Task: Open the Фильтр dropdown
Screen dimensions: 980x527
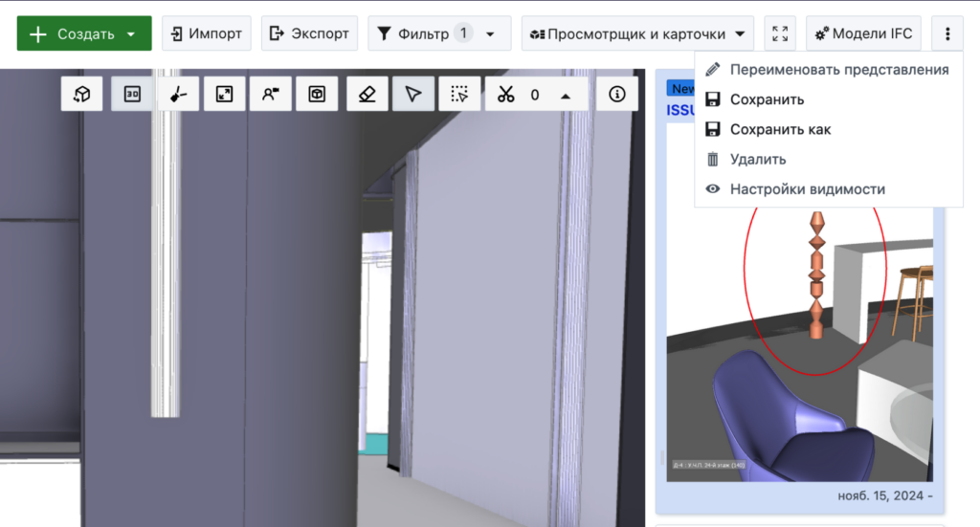Action: pos(437,34)
